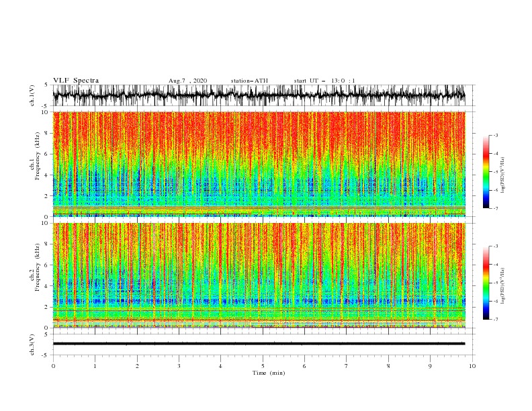Click the "ch.2 Frequency (kHz)" axis label
532x411 pixels.
(x=35, y=267)
